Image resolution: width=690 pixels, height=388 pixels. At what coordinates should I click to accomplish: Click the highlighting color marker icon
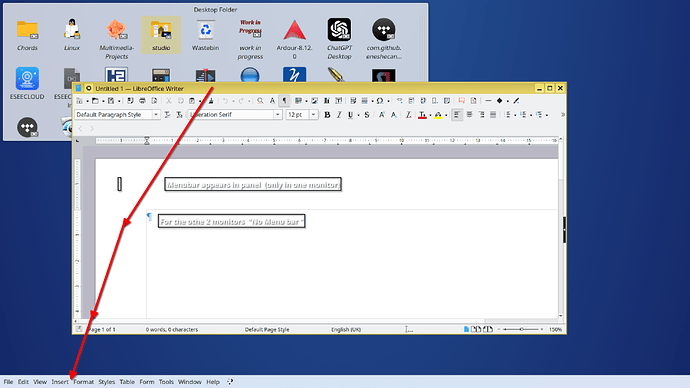pos(438,115)
